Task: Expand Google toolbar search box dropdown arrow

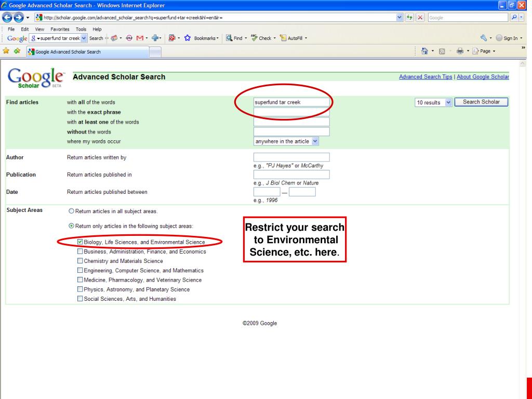Action: 84,38
